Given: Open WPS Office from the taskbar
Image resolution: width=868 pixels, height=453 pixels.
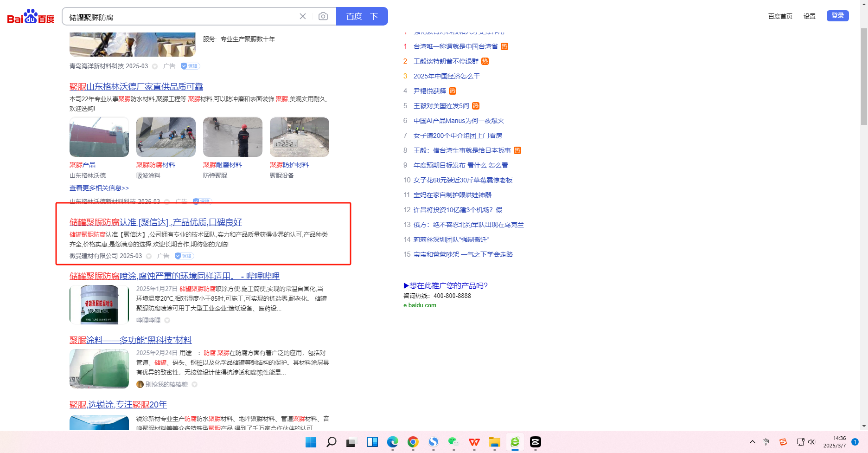Looking at the screenshot, I should tap(474, 442).
